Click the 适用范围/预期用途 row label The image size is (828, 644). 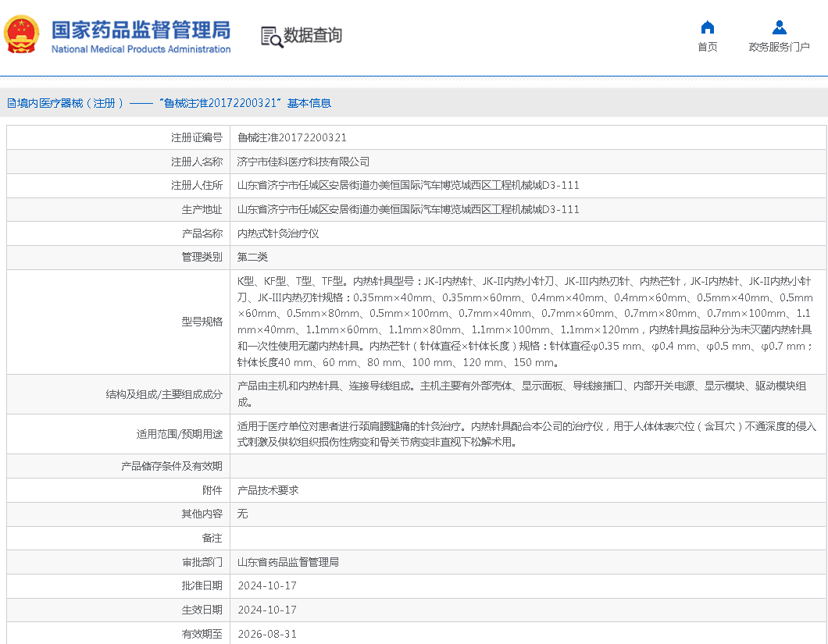pyautogui.click(x=179, y=434)
